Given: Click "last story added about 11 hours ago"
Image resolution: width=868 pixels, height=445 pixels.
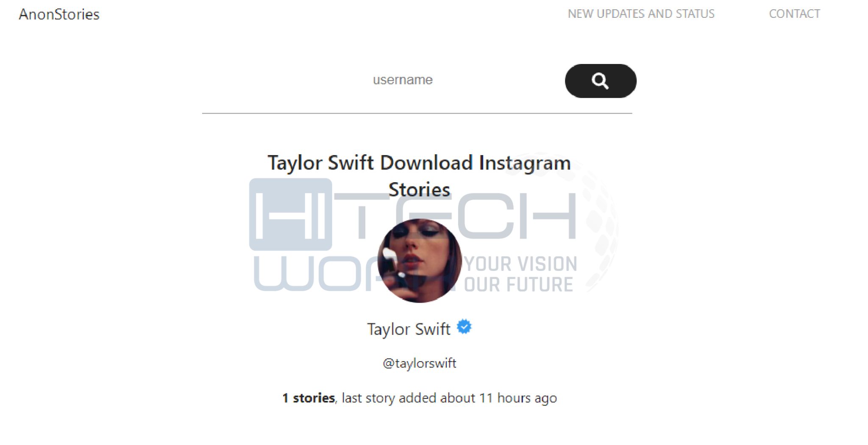Looking at the screenshot, I should tap(449, 398).
